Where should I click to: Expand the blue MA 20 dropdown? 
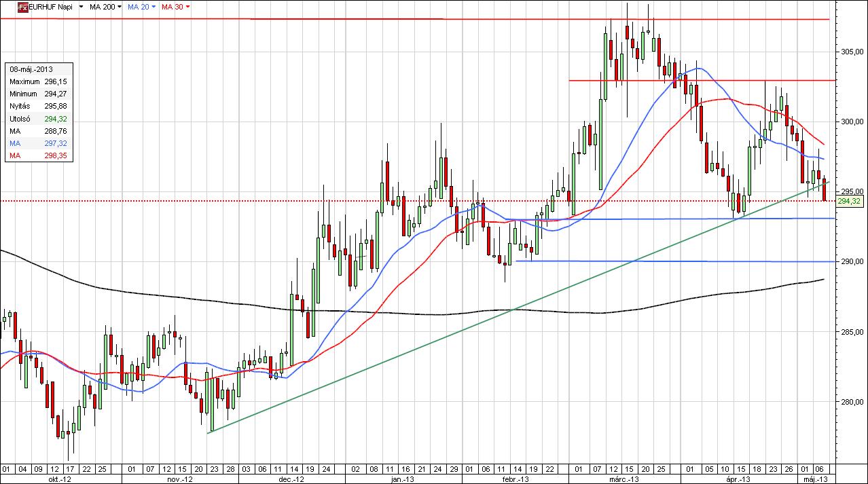coord(153,7)
